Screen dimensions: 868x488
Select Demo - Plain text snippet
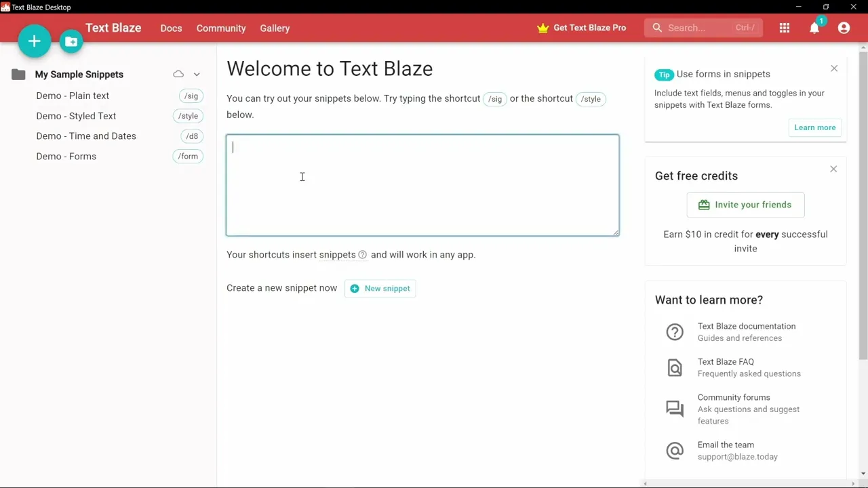pos(73,96)
